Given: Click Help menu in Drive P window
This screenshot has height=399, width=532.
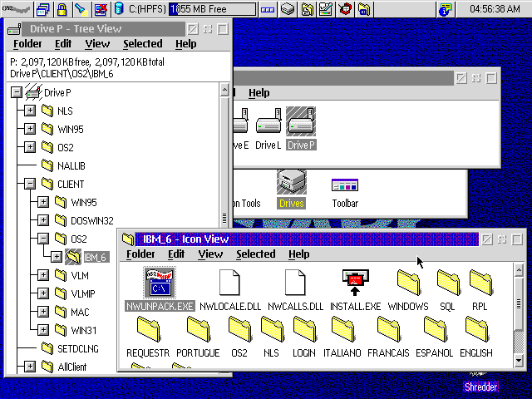Looking at the screenshot, I should tap(186, 43).
